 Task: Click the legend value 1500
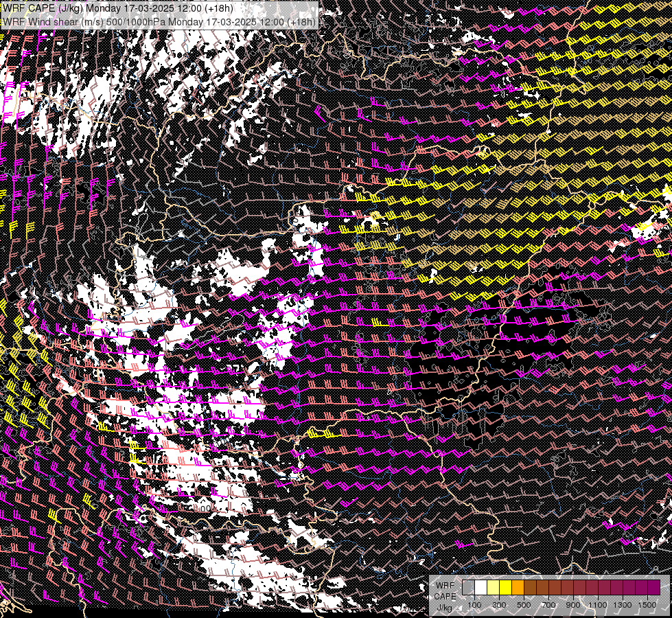pos(647,605)
